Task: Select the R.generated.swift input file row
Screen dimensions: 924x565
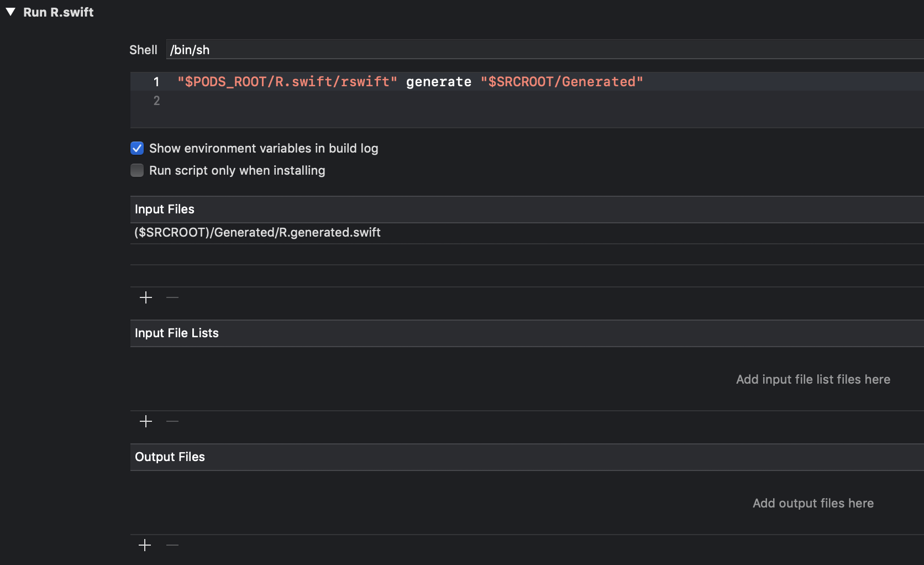Action: pos(257,232)
